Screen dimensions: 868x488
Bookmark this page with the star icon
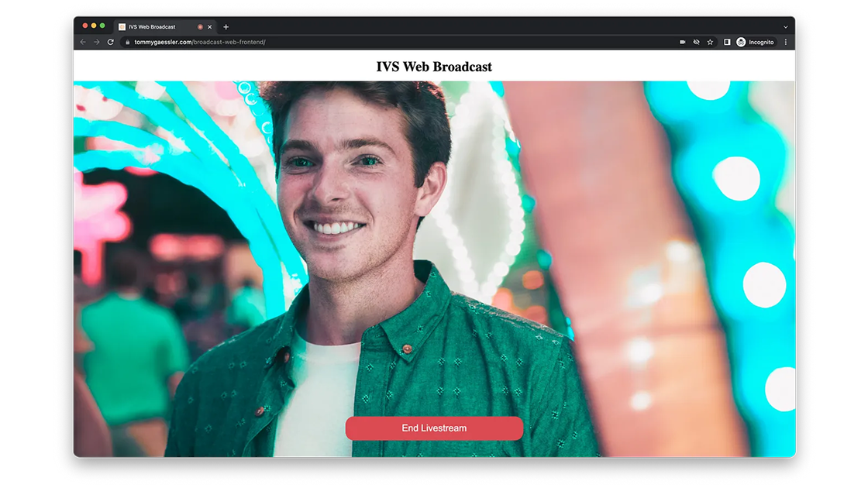[x=710, y=42]
